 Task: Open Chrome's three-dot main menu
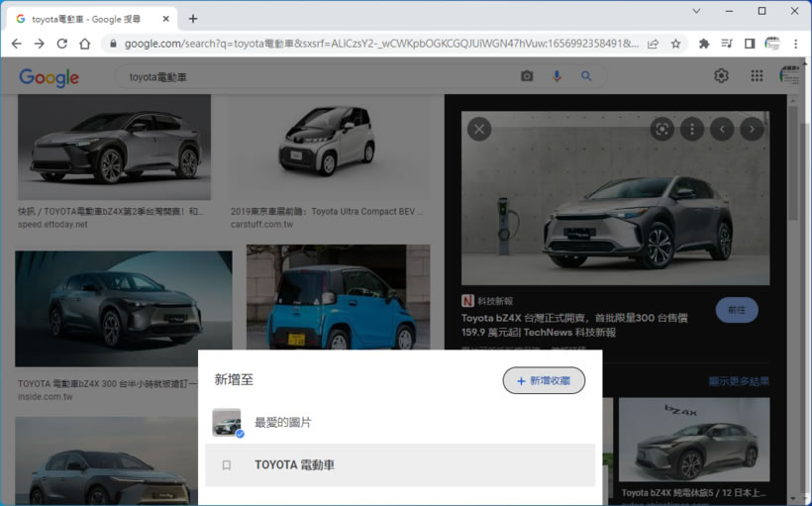(x=795, y=44)
